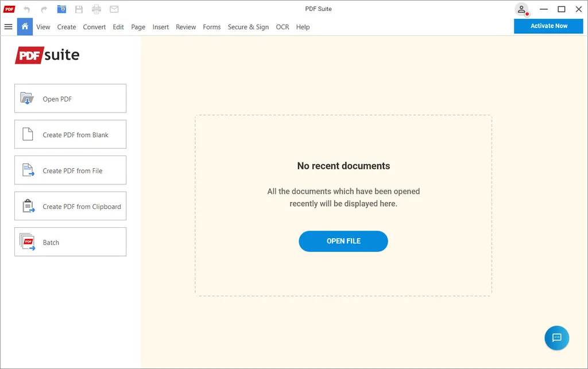
Task: Open the user account icon
Action: click(521, 9)
